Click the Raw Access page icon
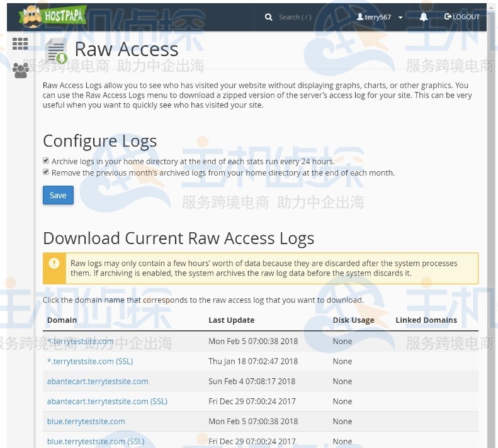 coord(57,51)
